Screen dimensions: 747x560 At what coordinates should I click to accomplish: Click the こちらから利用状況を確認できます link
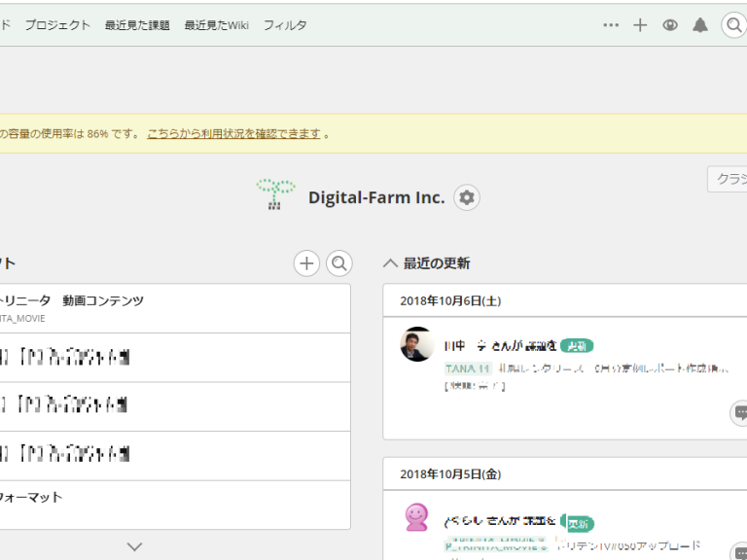233,133
